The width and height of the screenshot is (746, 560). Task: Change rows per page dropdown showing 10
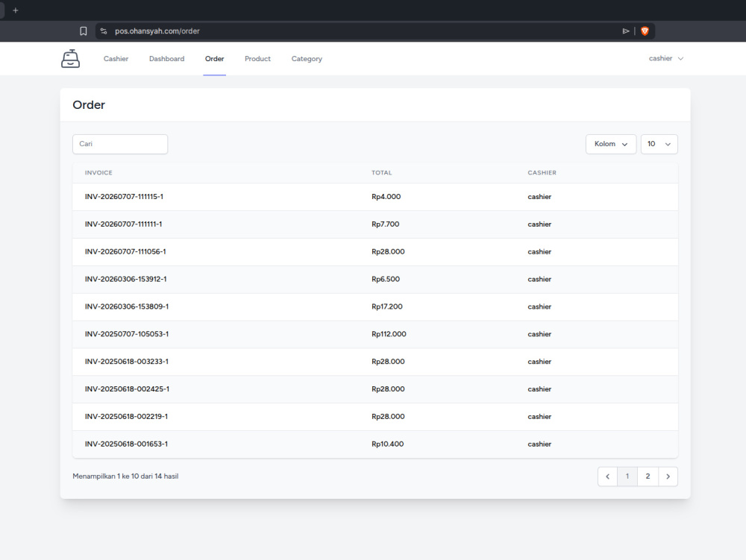(659, 144)
